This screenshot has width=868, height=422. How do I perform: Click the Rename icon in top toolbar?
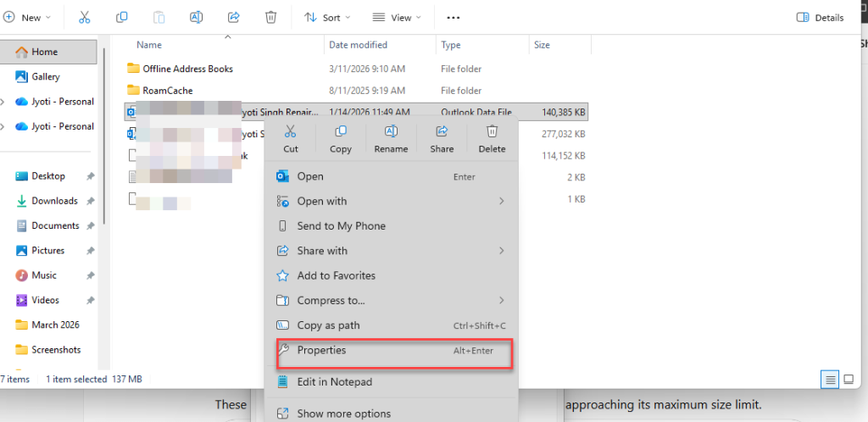click(x=196, y=17)
